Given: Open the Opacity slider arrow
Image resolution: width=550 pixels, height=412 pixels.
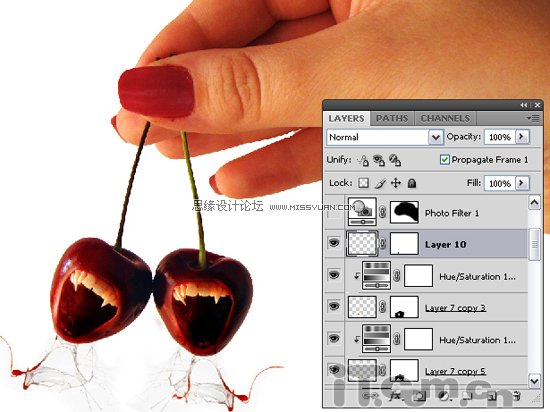Looking at the screenshot, I should pyautogui.click(x=522, y=137).
